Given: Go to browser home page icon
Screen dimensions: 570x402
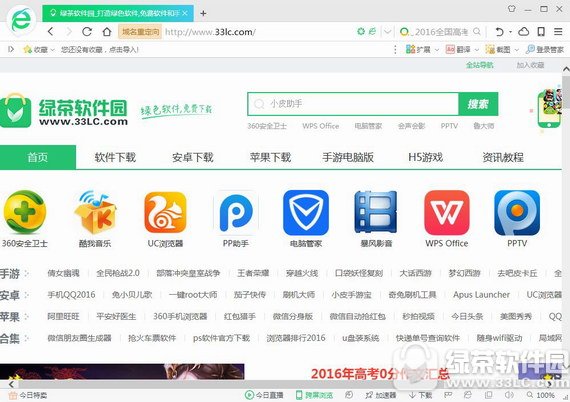Looking at the screenshot, I should point(107,32).
